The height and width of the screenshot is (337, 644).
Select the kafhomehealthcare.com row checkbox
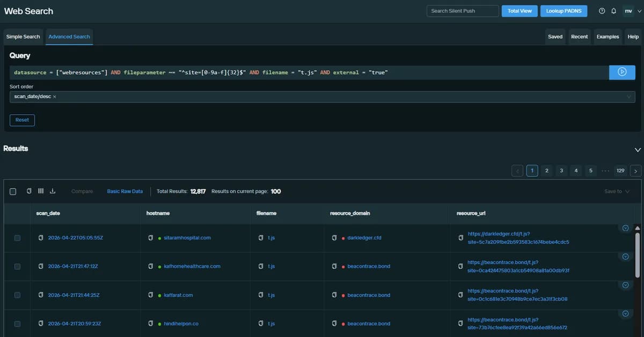(17, 266)
